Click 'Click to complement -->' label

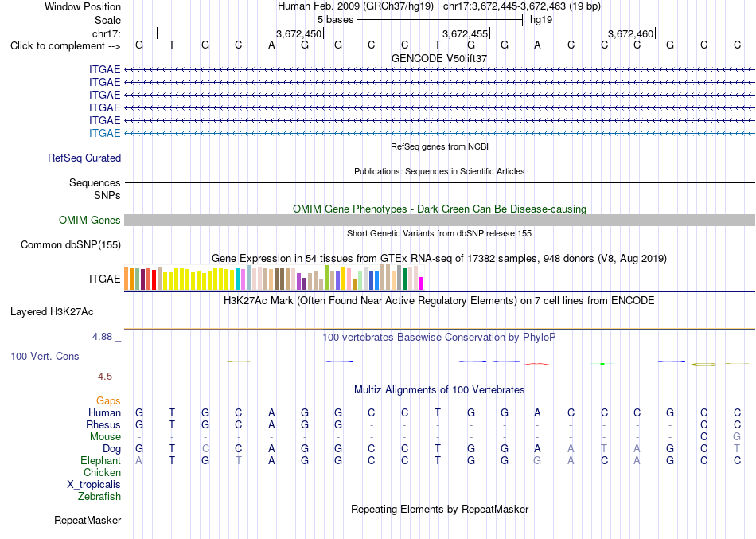65,46
